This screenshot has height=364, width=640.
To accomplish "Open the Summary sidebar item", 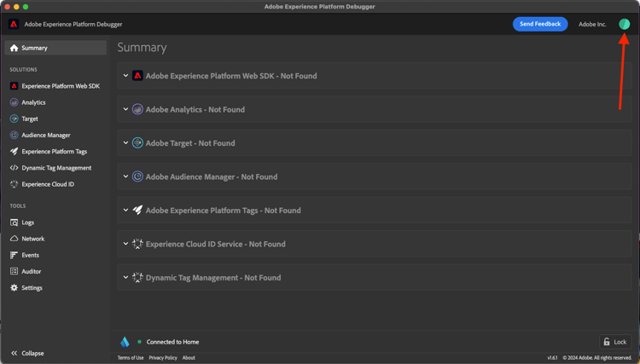I will pos(55,48).
